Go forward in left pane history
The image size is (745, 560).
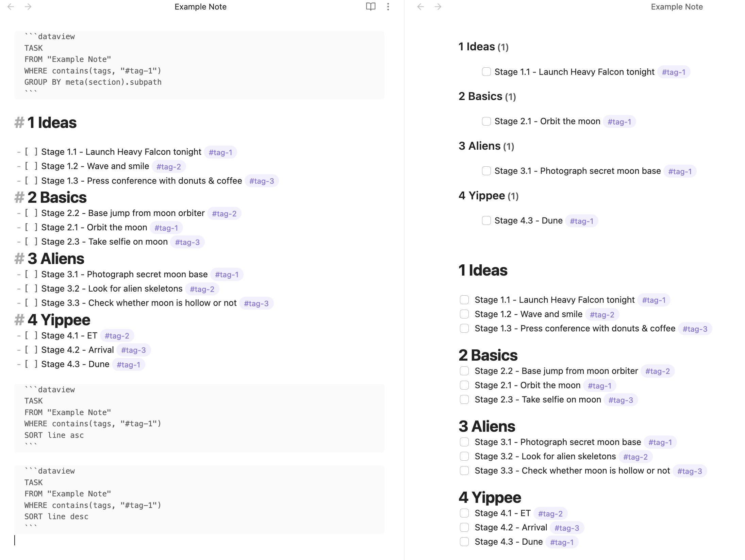(x=28, y=7)
